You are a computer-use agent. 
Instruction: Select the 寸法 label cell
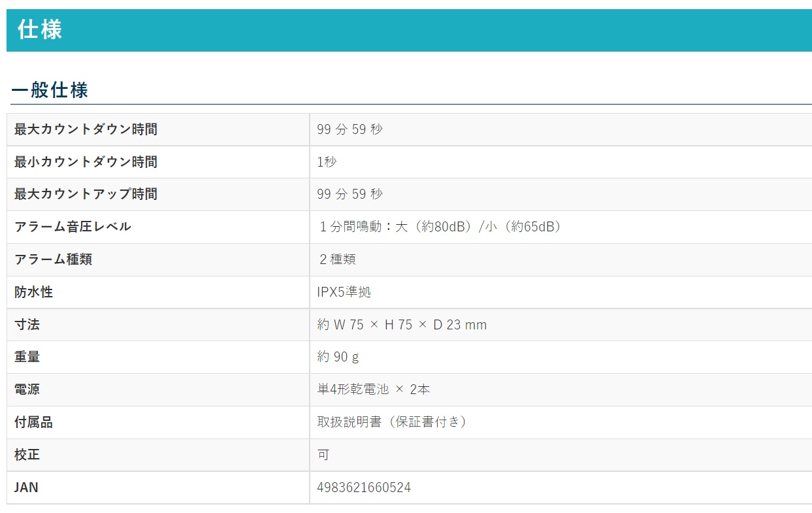click(x=158, y=325)
